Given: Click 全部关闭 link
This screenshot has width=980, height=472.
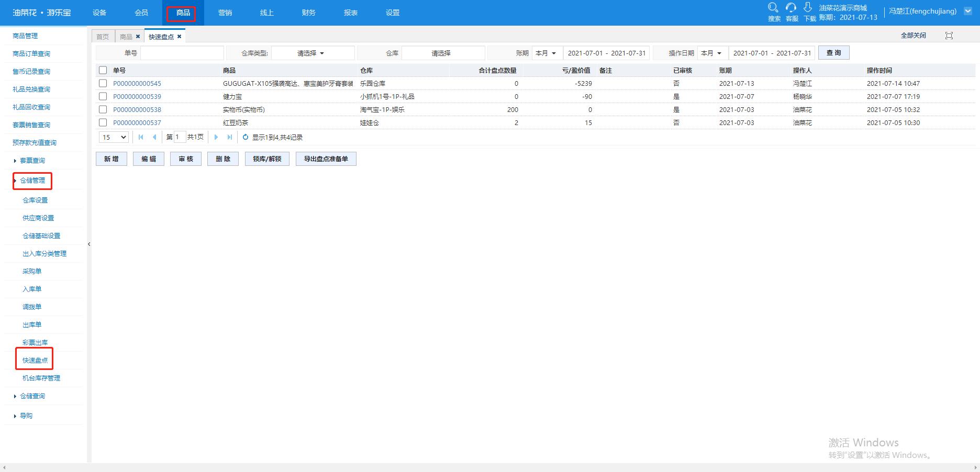Looking at the screenshot, I should click(x=914, y=36).
